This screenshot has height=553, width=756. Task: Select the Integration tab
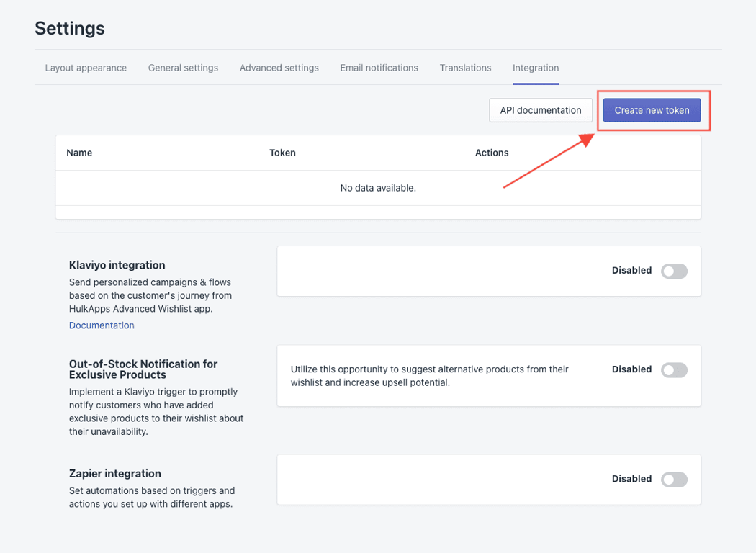tap(536, 68)
